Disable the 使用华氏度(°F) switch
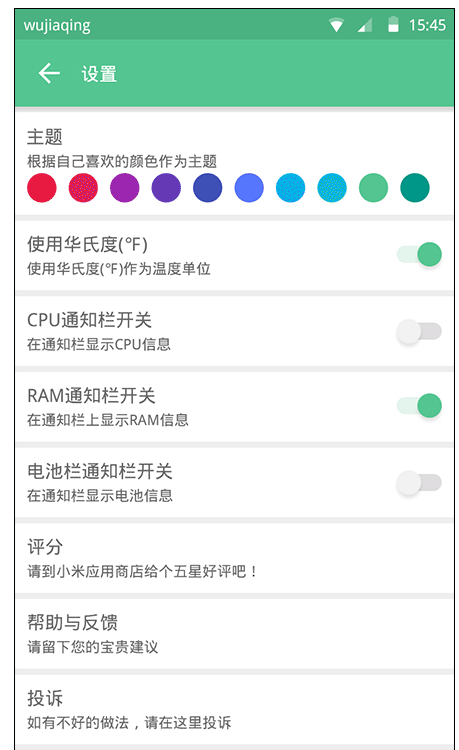 (419, 254)
